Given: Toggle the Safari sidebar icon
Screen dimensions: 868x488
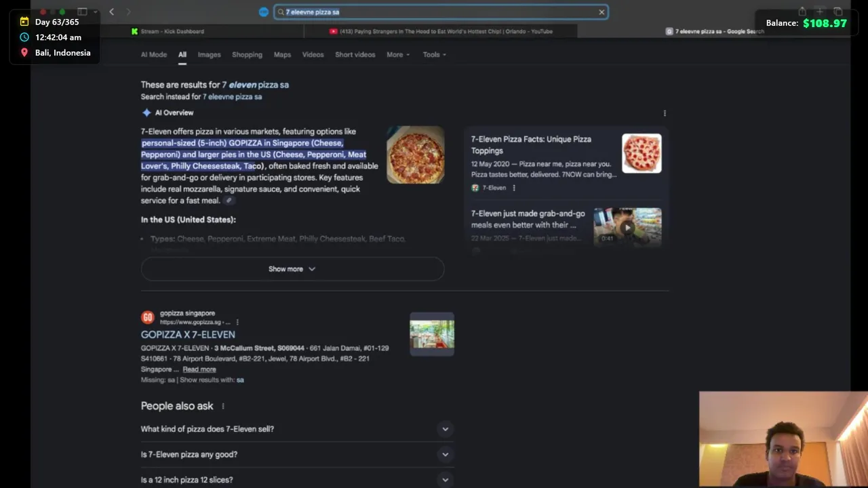Looking at the screenshot, I should pos(82,12).
